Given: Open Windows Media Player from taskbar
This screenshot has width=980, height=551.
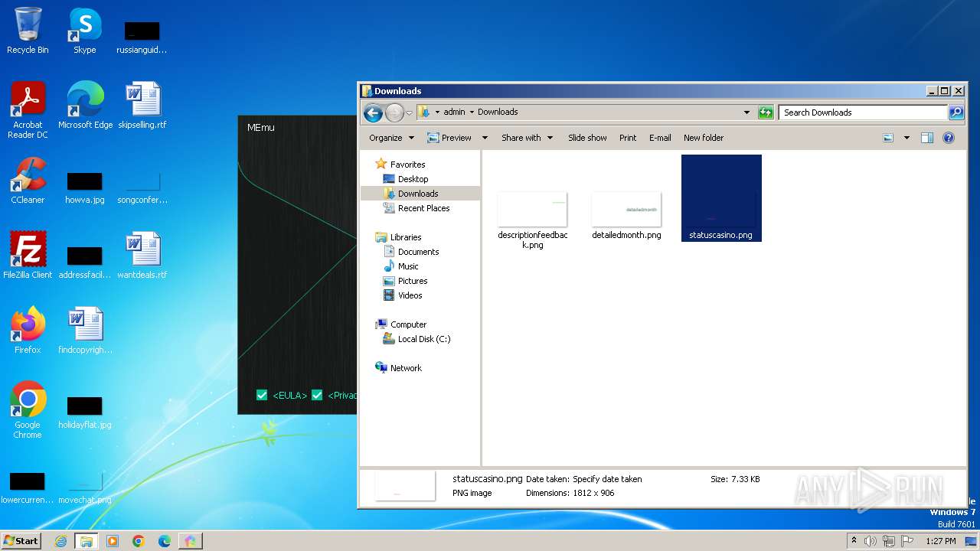Looking at the screenshot, I should (x=113, y=541).
